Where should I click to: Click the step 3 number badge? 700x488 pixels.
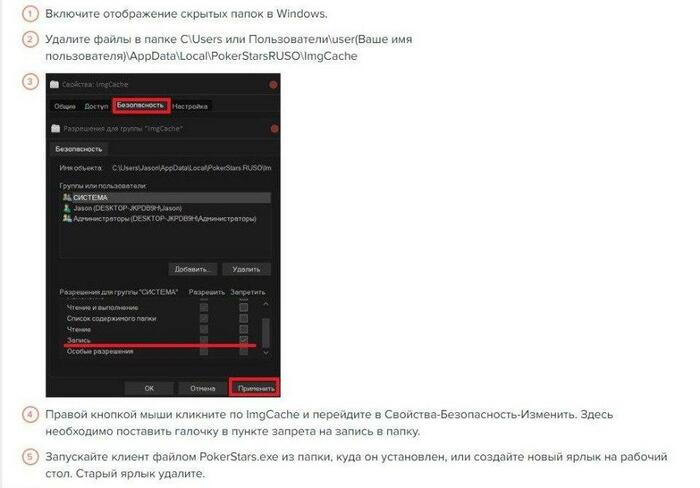point(30,82)
